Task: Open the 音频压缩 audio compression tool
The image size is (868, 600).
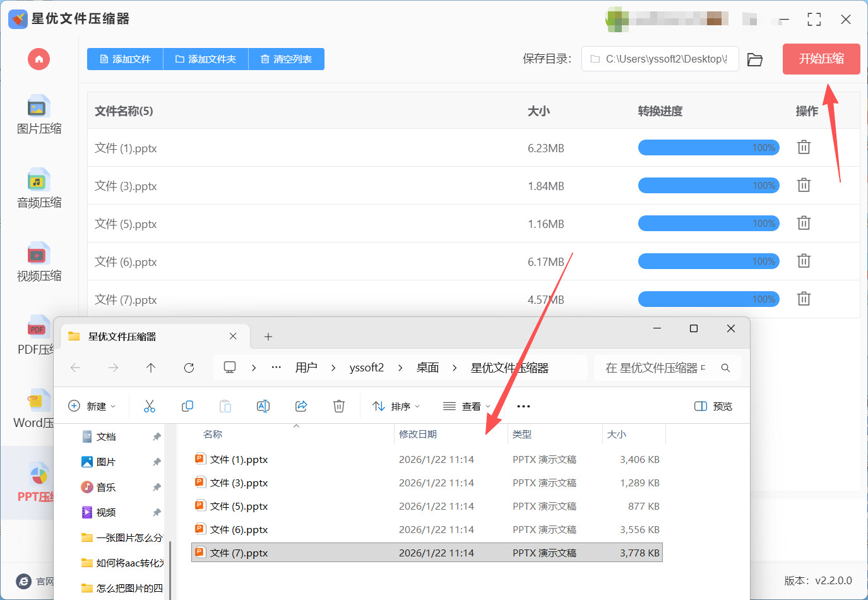Action: [x=39, y=189]
